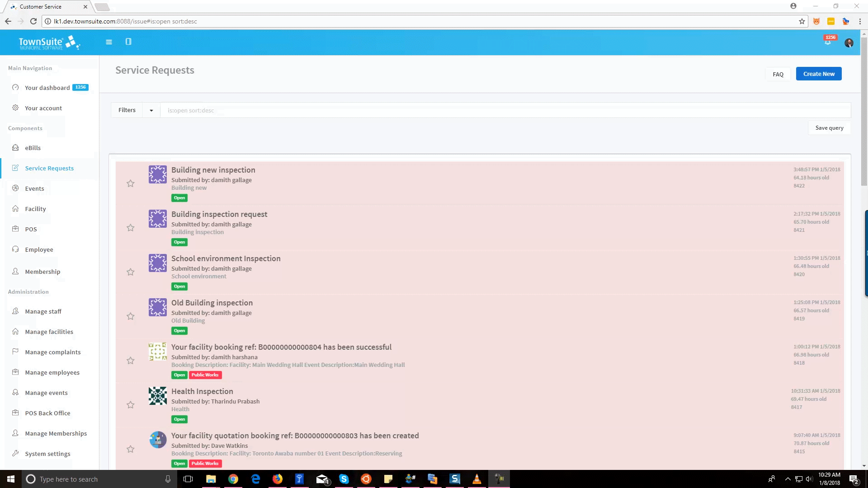Star the quotation booking B00000000000803 item

click(x=131, y=449)
